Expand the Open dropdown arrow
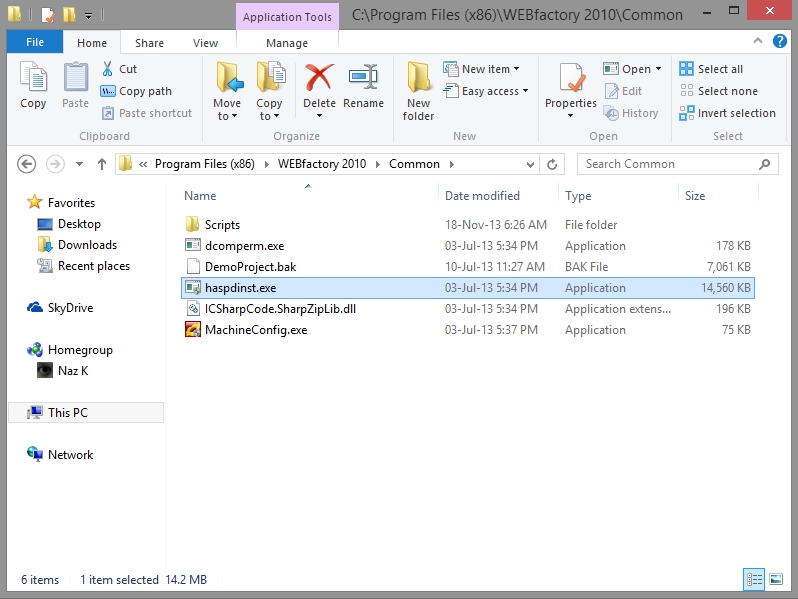Image resolution: width=798 pixels, height=599 pixels. 659,69
